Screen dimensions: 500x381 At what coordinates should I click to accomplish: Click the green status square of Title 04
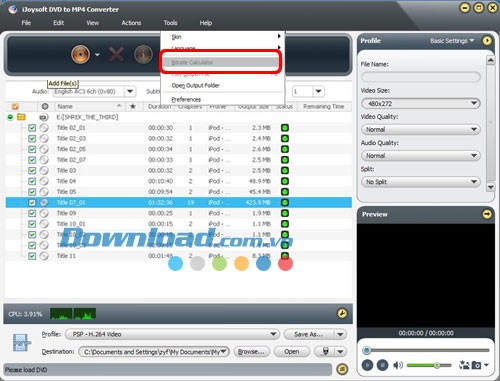tap(285, 181)
